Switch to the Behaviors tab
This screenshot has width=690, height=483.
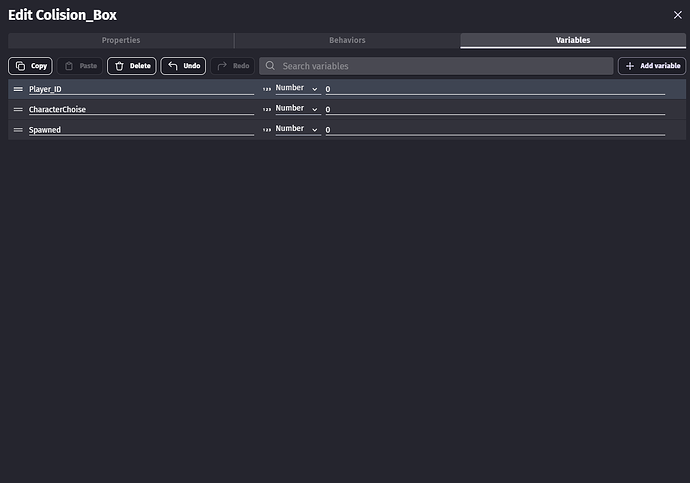347,40
